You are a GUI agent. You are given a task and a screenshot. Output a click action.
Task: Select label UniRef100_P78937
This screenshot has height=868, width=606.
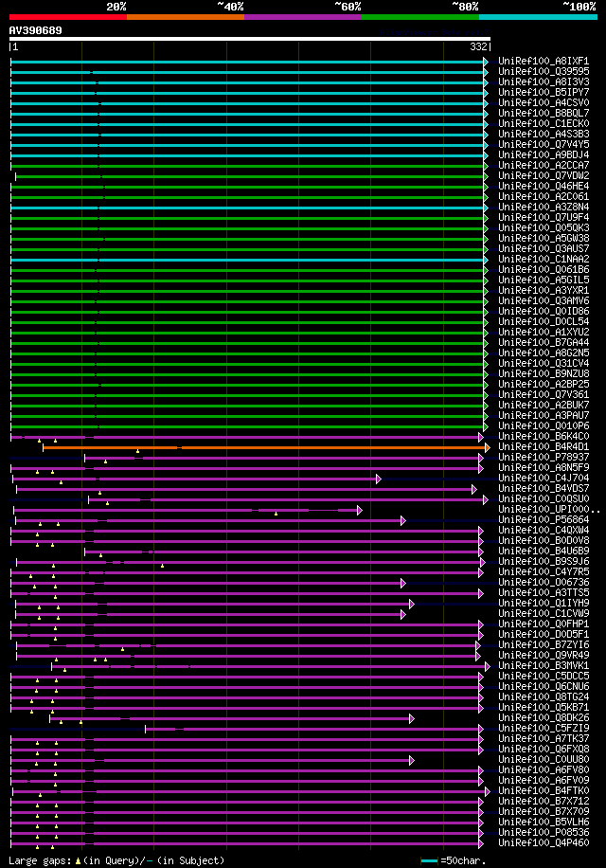tap(544, 458)
